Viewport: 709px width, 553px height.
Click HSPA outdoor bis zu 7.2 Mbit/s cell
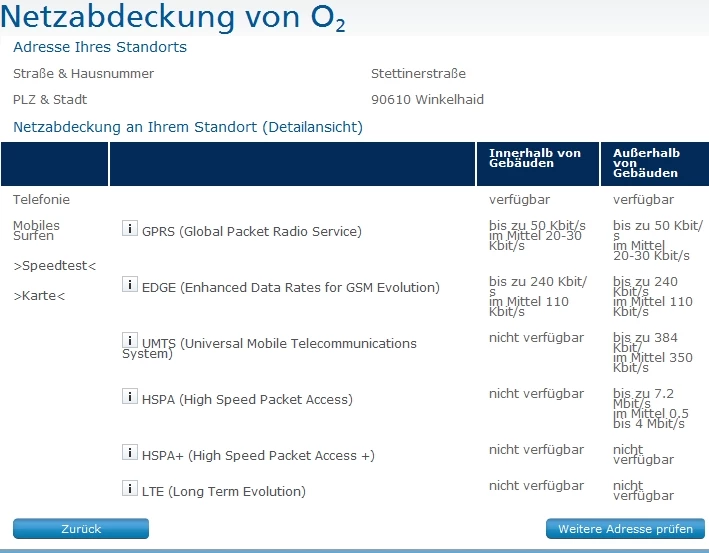point(651,409)
